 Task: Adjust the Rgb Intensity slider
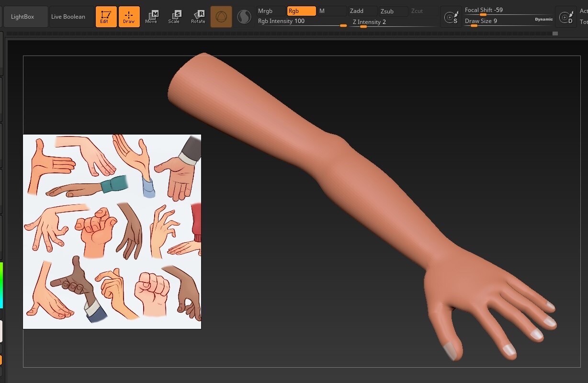tap(343, 25)
